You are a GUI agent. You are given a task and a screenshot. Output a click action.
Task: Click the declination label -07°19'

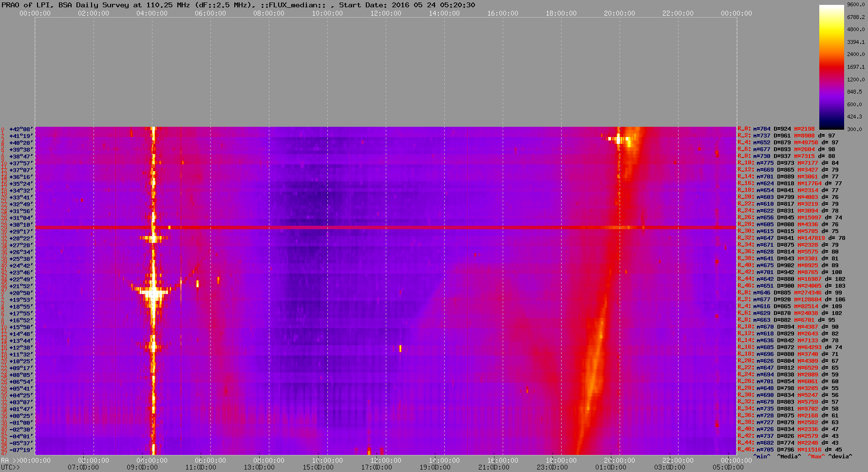(21, 450)
